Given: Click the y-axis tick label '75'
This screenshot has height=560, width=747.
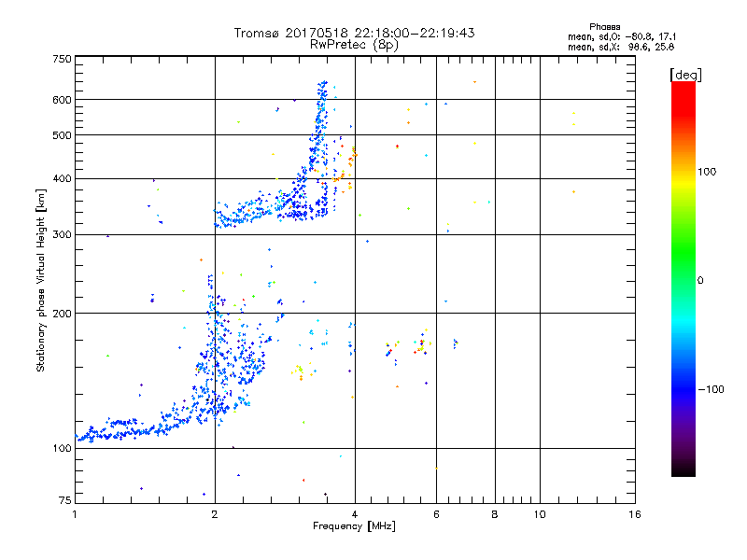Looking at the screenshot, I should (65, 500).
